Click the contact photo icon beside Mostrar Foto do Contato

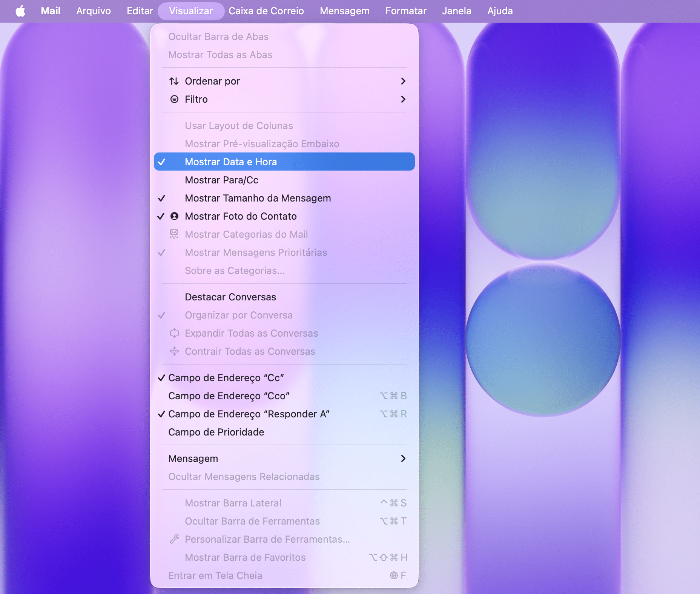[174, 216]
